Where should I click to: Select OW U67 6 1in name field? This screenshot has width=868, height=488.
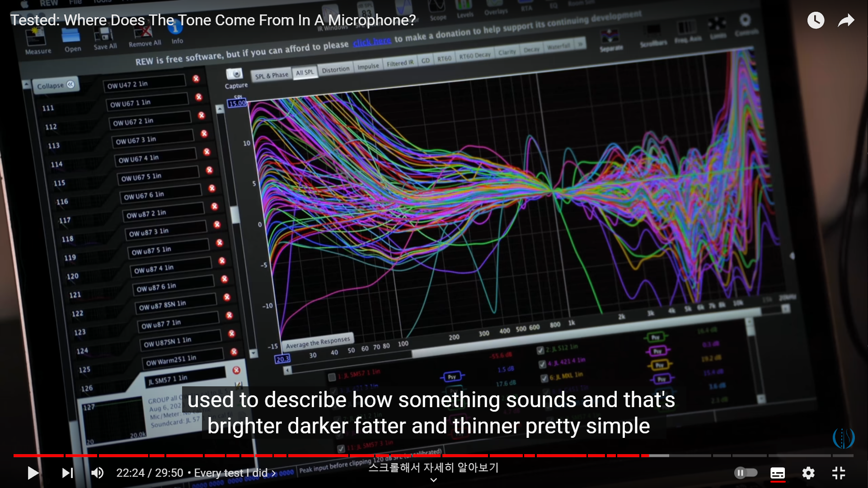click(161, 193)
